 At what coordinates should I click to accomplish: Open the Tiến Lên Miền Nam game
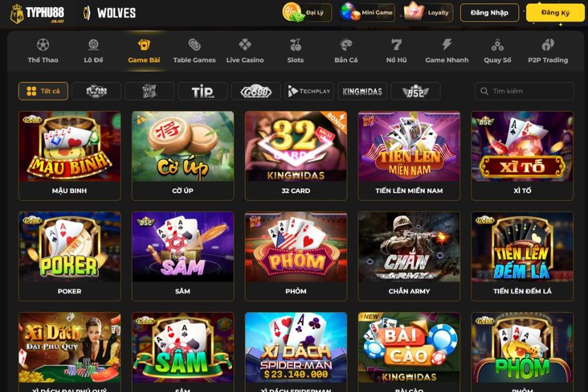click(x=409, y=155)
